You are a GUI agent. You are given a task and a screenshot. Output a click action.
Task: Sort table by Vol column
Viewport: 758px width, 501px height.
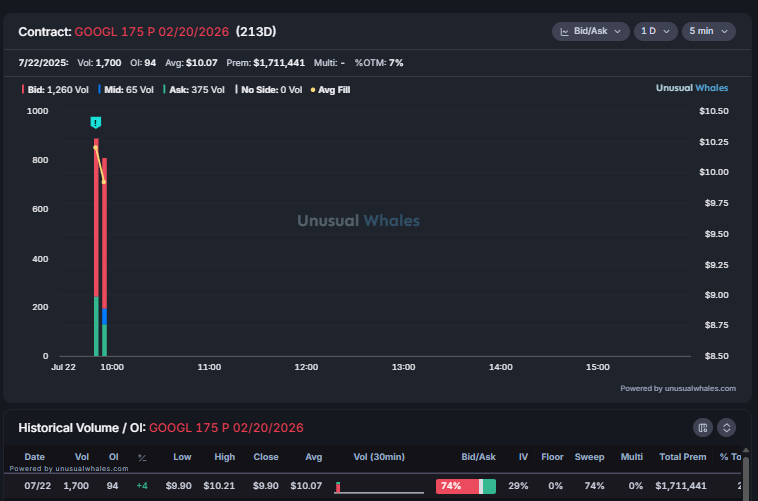[x=82, y=457]
